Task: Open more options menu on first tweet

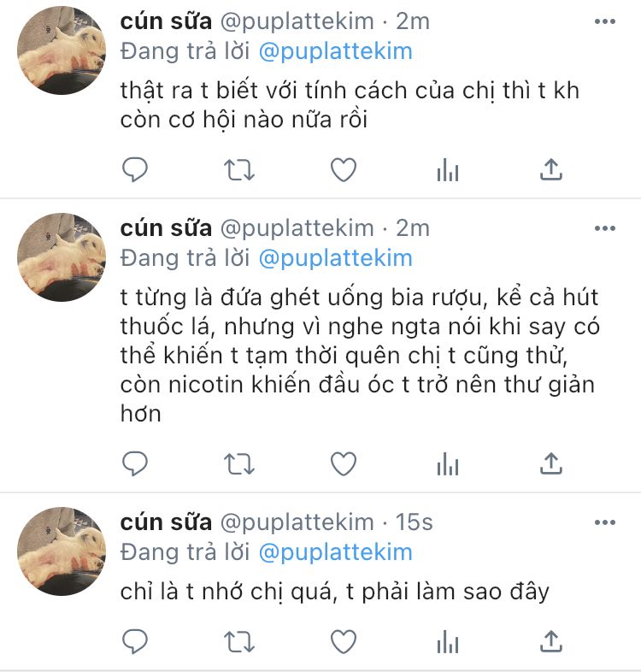Action: coord(605,21)
